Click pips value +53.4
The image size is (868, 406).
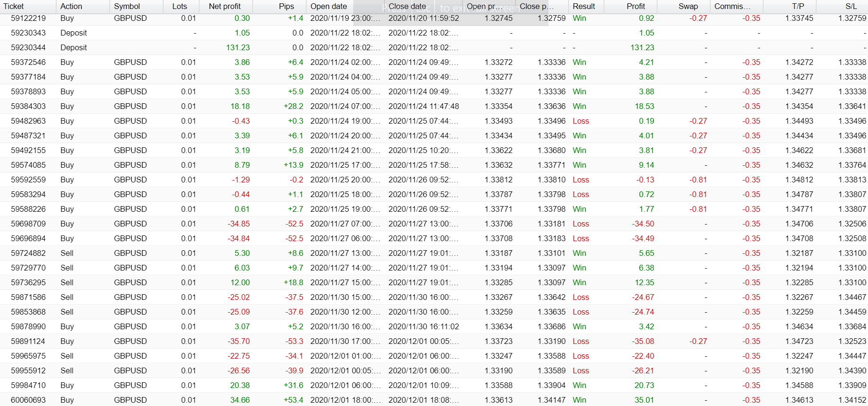[294, 400]
